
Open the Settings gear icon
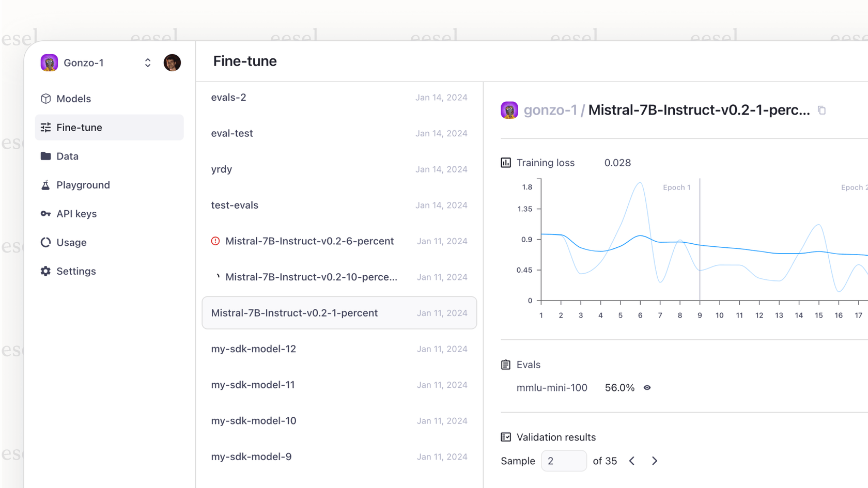[45, 271]
